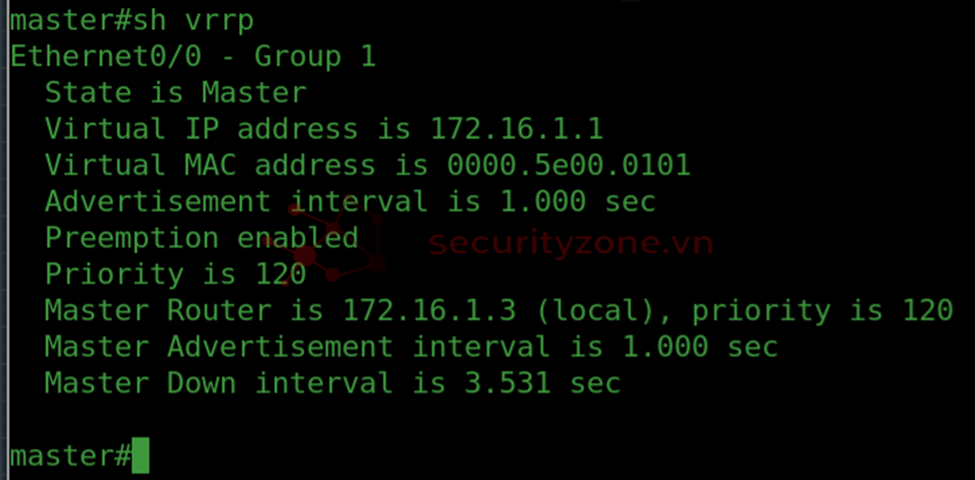This screenshot has height=480, width=975.
Task: Click 'priority is 120' at line end
Action: pyautogui.click(x=823, y=310)
